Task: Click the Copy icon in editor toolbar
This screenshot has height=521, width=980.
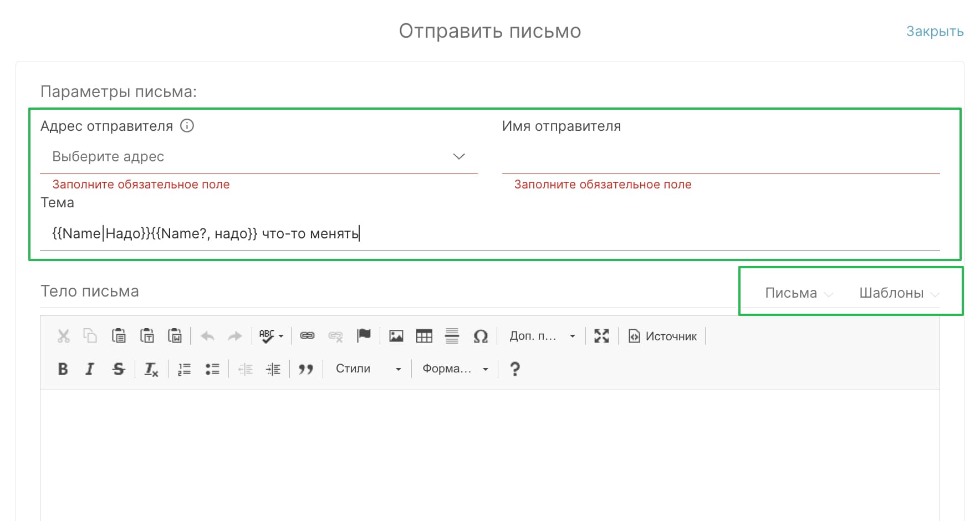Action: [x=90, y=336]
